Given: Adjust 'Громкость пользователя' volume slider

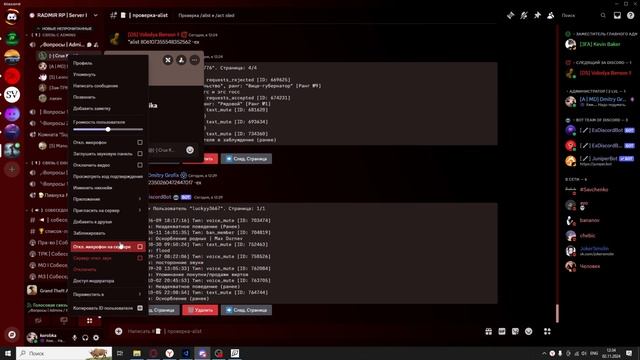Looking at the screenshot, I should [108, 129].
